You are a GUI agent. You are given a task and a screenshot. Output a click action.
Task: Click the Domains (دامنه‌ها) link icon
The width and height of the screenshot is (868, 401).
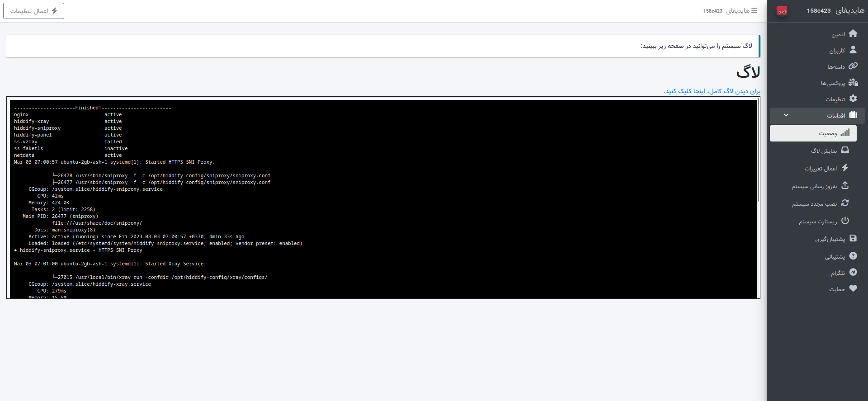point(853,66)
